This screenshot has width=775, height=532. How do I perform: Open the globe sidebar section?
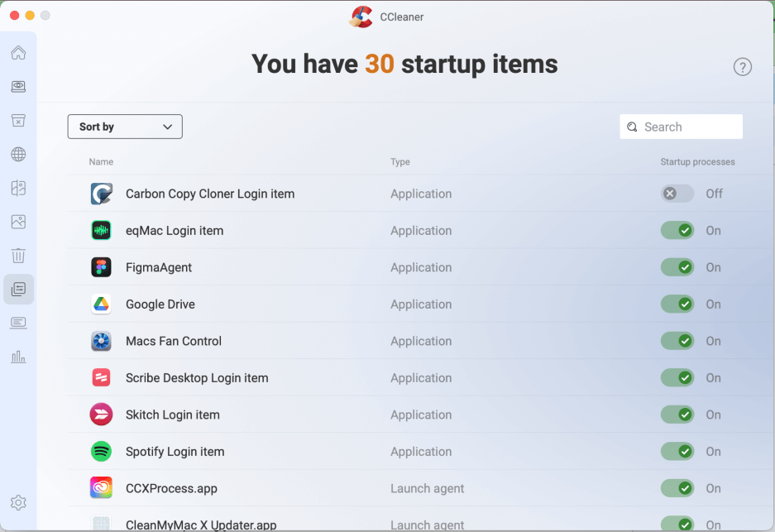18,154
